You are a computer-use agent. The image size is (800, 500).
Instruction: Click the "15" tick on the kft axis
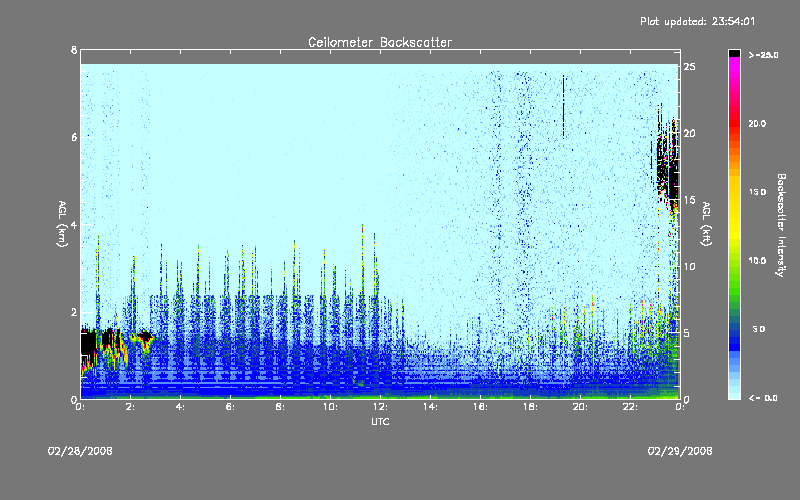click(690, 200)
